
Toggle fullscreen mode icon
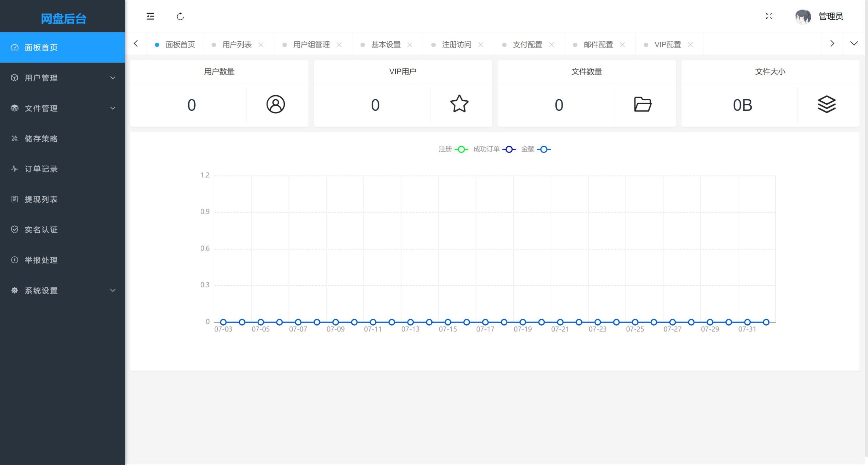(x=769, y=16)
